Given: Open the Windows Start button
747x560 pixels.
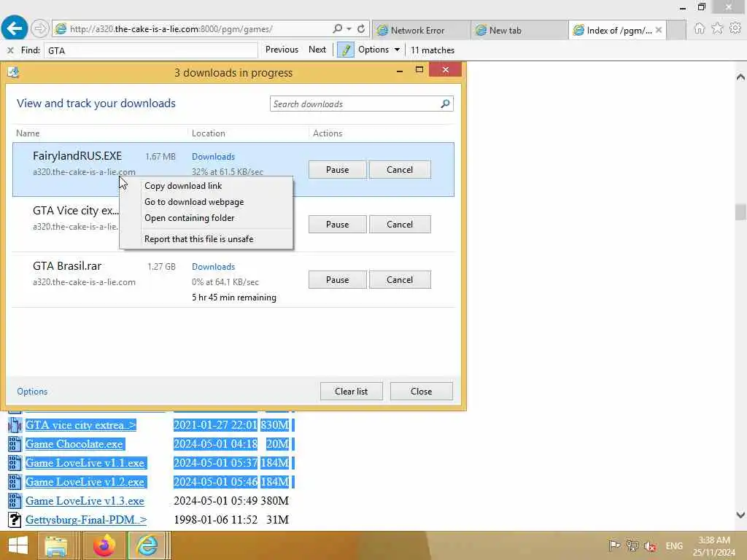Looking at the screenshot, I should click(18, 545).
